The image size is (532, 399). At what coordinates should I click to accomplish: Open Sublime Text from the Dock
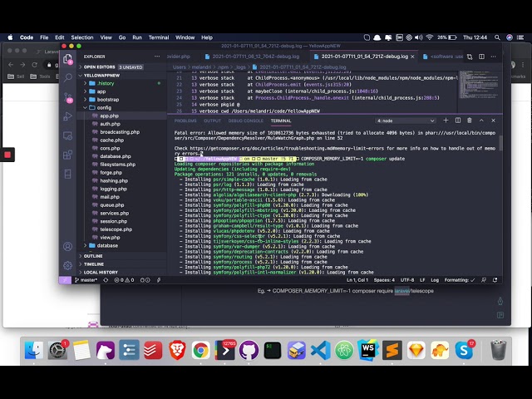[x=392, y=350]
